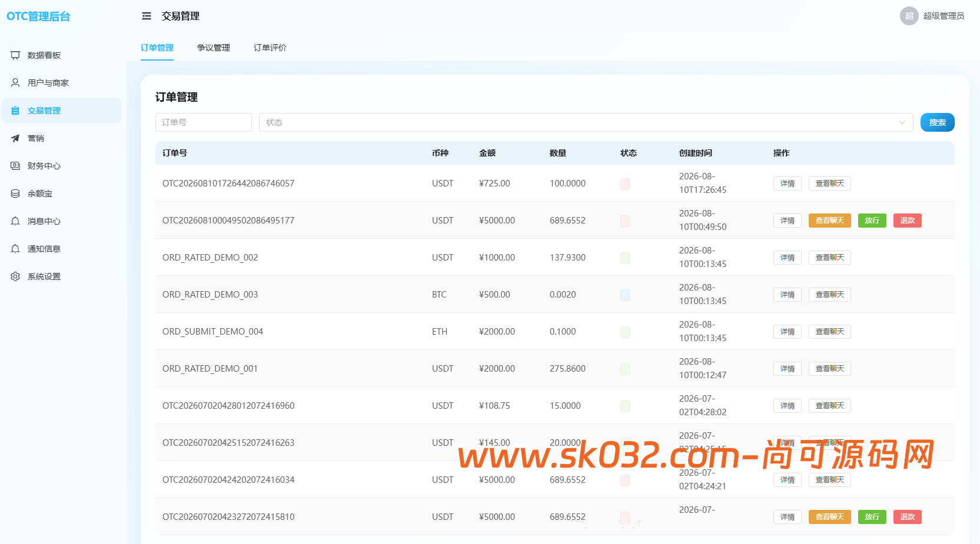Image resolution: width=980 pixels, height=544 pixels.
Task: Click the 消息中心 bell icon
Action: tap(15, 221)
